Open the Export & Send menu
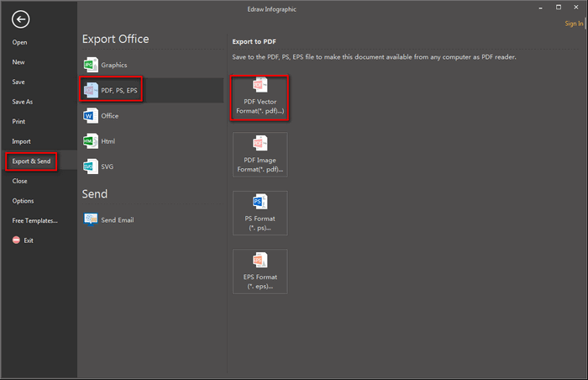This screenshot has height=380, width=588. pyautogui.click(x=30, y=161)
